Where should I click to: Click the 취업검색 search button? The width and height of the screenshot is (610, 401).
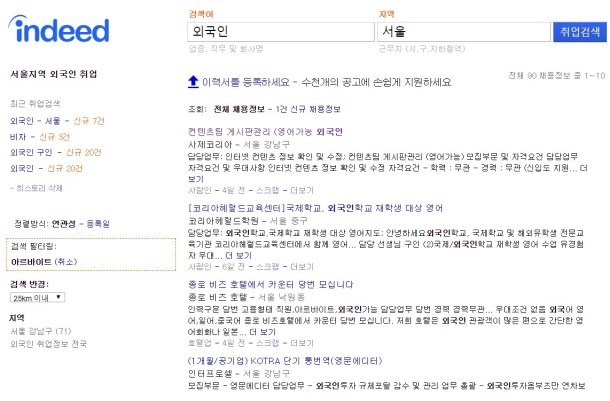pos(580,31)
